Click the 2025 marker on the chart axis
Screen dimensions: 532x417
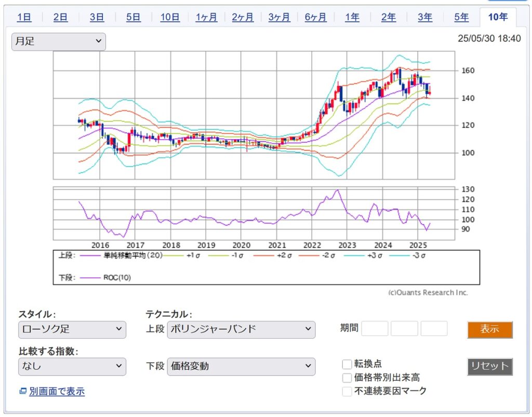click(418, 245)
